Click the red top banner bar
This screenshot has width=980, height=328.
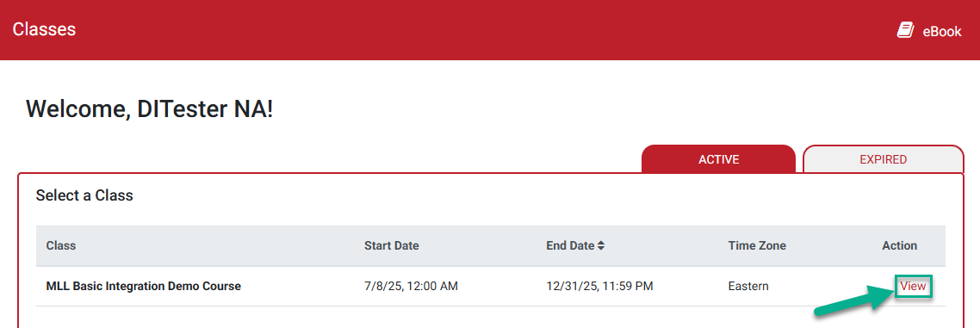click(x=490, y=30)
